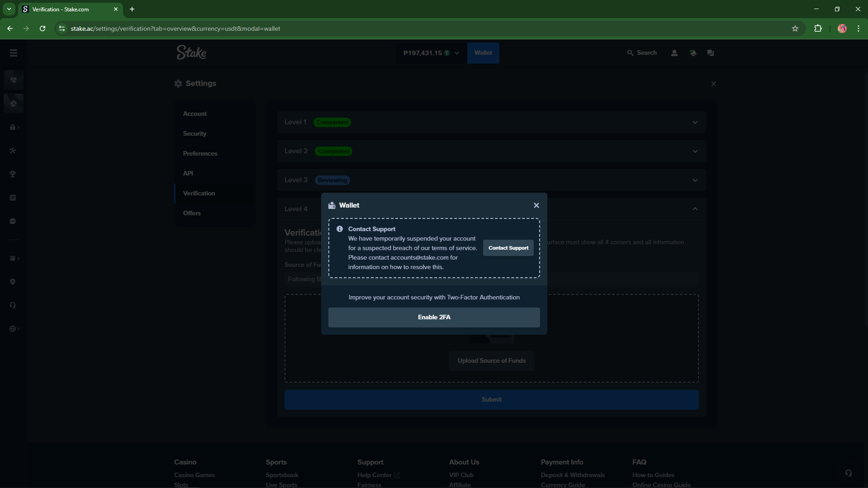868x488 pixels.
Task: Open the Affiliate icon in sidebar
Action: click(x=13, y=151)
